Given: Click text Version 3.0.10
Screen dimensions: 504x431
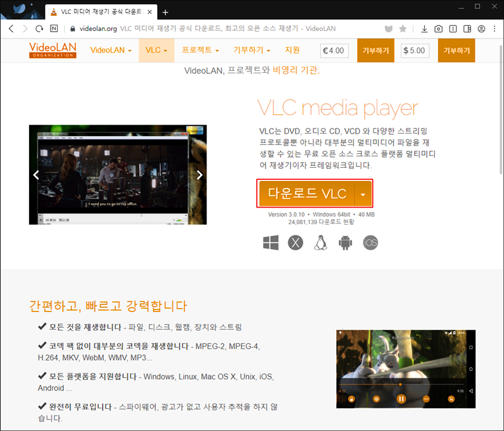Looking at the screenshot, I should pyautogui.click(x=286, y=215).
